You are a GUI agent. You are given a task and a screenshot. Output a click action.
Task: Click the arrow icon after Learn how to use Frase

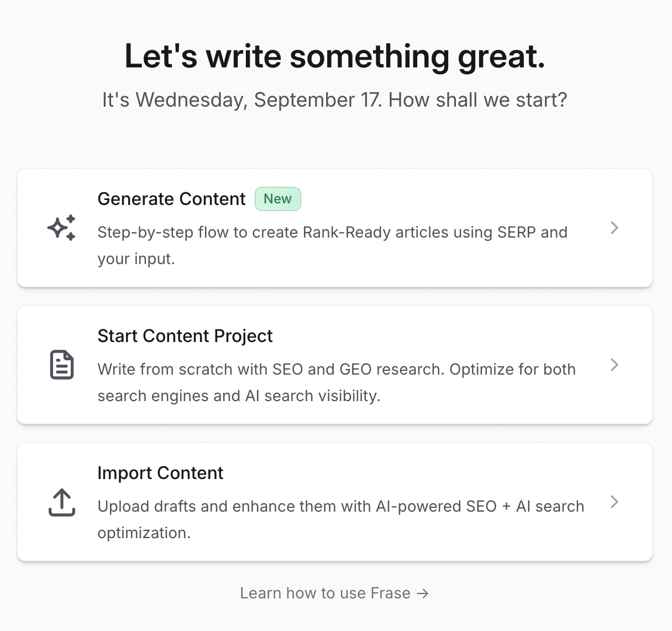click(423, 593)
